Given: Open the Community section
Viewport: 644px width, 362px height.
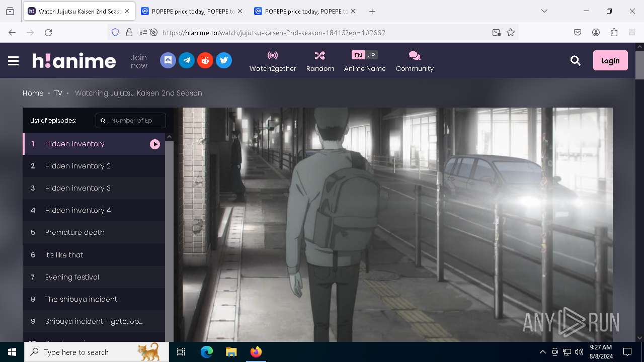Looking at the screenshot, I should tap(415, 61).
